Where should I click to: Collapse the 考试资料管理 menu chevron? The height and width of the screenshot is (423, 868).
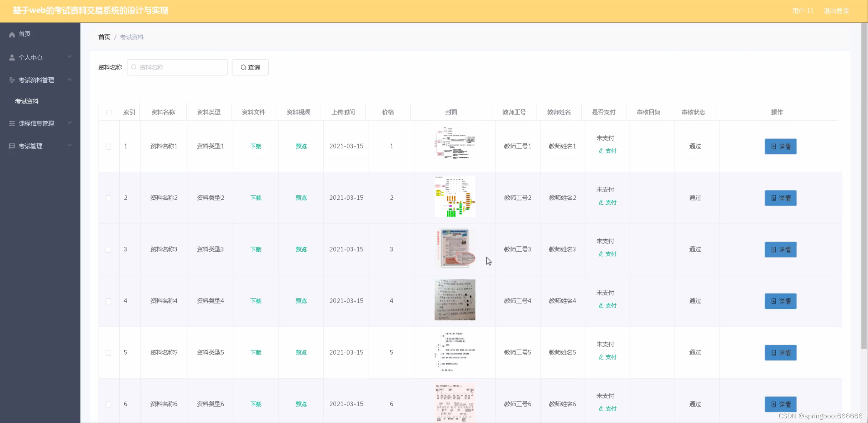69,80
